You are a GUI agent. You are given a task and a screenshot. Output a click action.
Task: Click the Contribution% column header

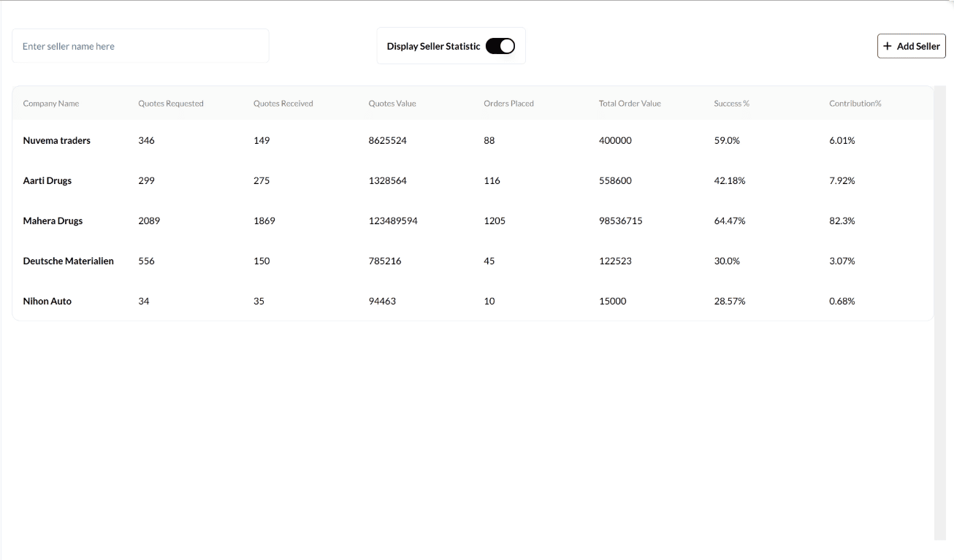[x=855, y=104]
